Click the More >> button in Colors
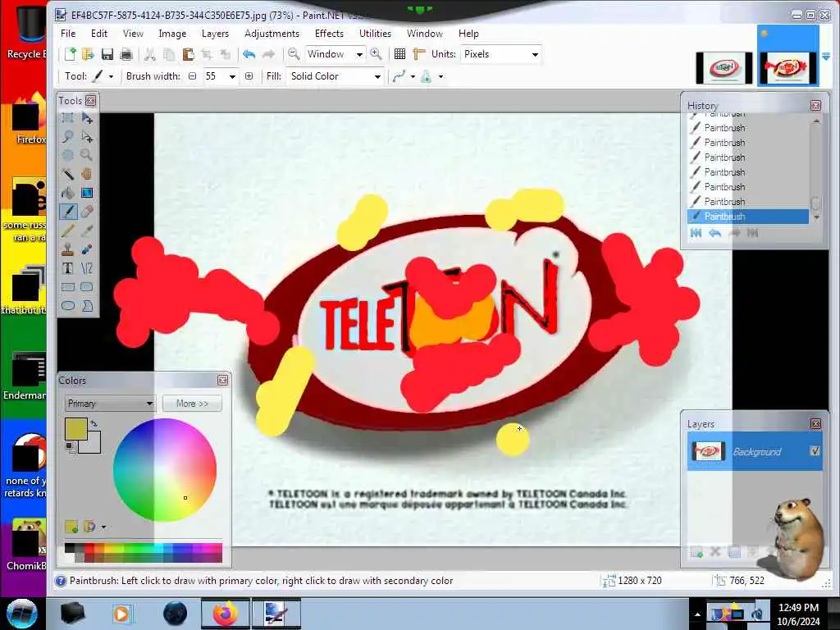840x630 pixels. coord(192,404)
